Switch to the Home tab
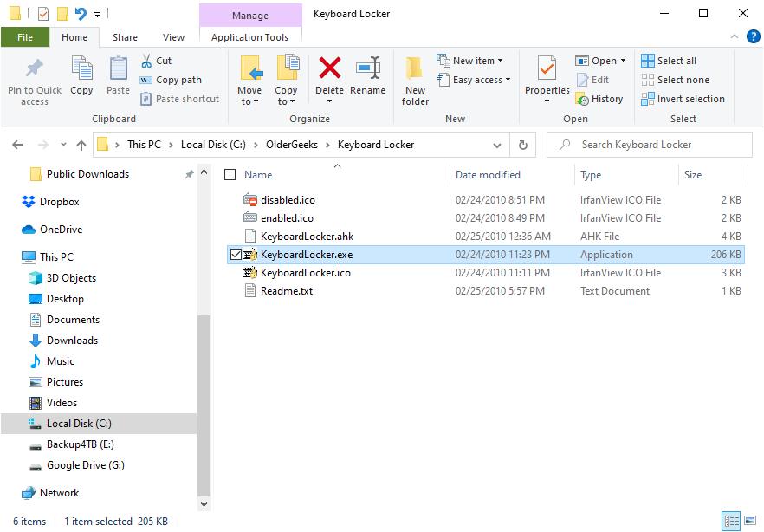 point(74,37)
